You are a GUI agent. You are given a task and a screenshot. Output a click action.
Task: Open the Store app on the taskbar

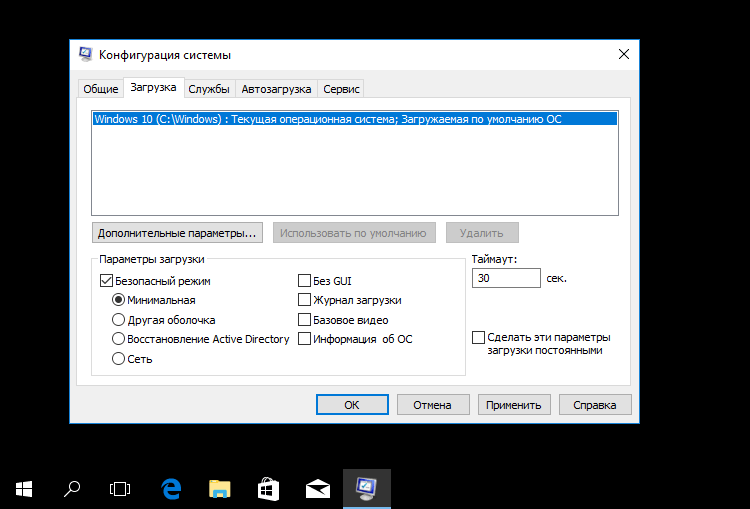[x=268, y=488]
